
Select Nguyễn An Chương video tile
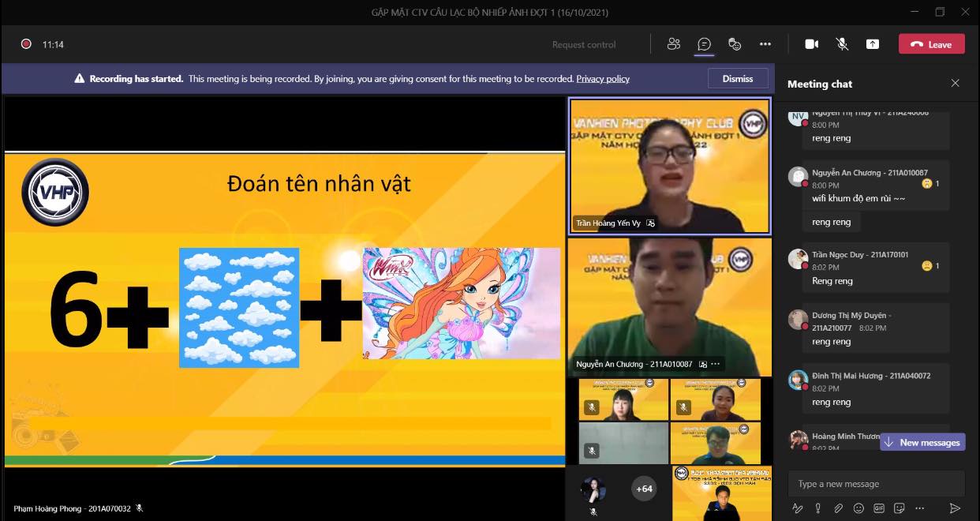tap(669, 307)
